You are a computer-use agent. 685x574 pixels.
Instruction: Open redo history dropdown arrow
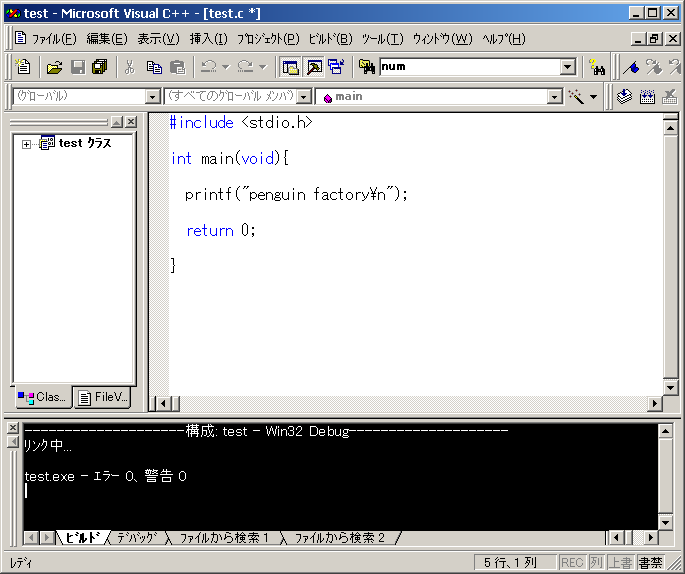pos(263,67)
